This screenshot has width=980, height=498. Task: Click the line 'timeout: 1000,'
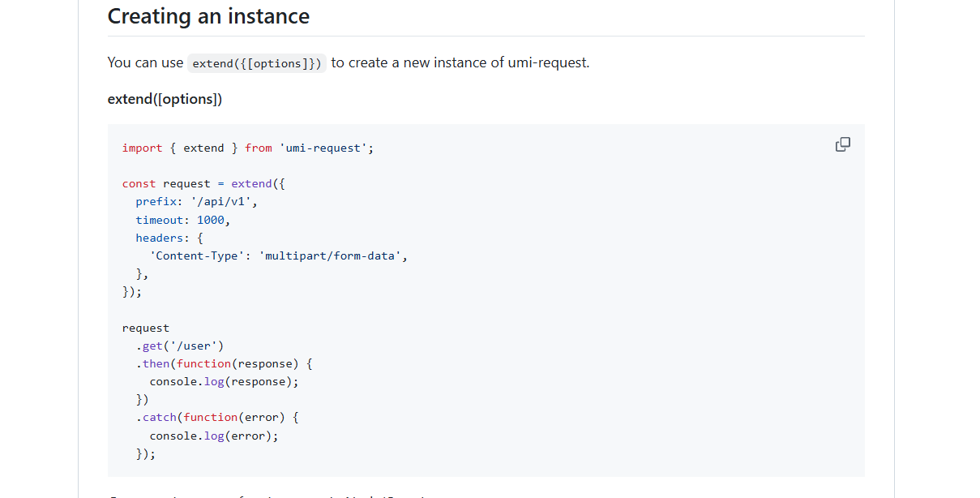[x=183, y=220]
